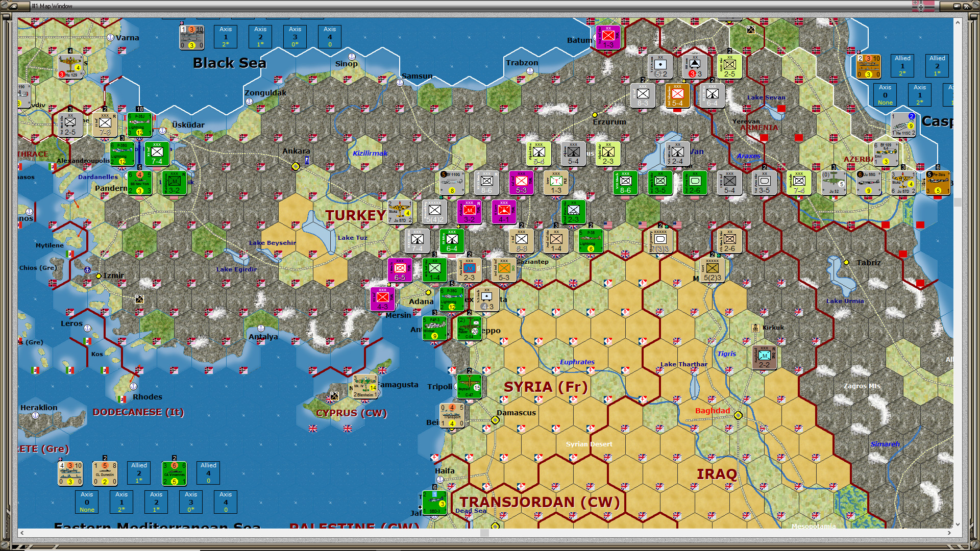The width and height of the screenshot is (980, 551).
Task: Select the grey 5(4)2 army HQ counter
Action: pyautogui.click(x=434, y=212)
